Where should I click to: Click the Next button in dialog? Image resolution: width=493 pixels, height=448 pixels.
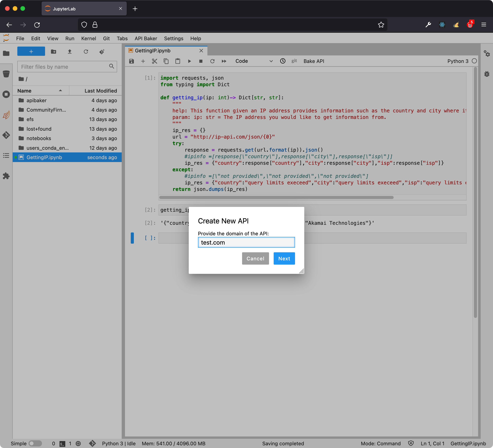pyautogui.click(x=284, y=259)
